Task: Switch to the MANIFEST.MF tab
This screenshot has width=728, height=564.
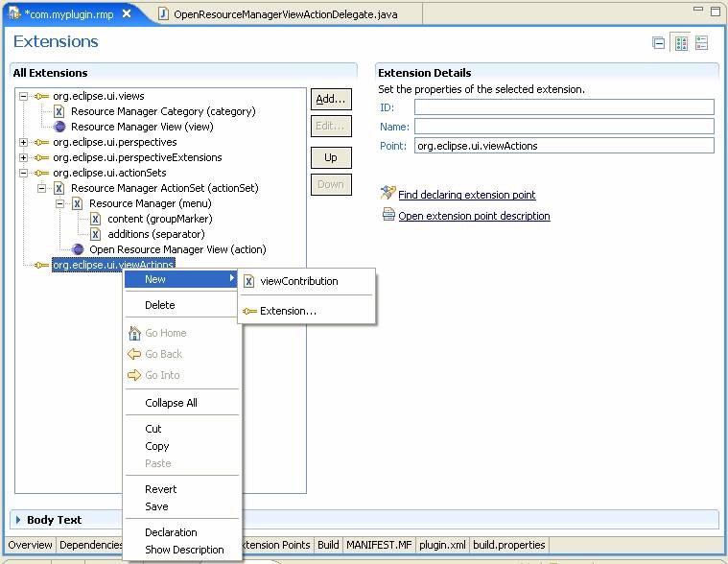Action: [x=379, y=545]
